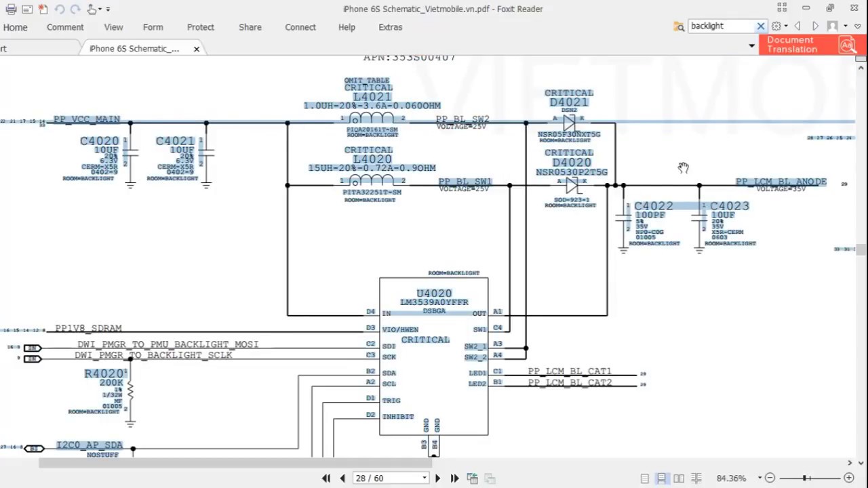Screen dimensions: 868x488
Task: Close the iPhone 6S Schematic document tab
Action: coord(197,49)
